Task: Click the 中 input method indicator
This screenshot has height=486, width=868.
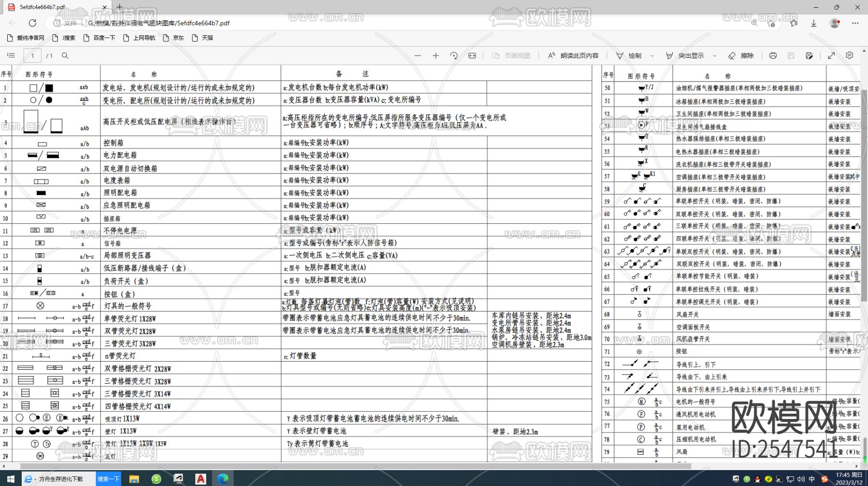Action: click(812, 479)
